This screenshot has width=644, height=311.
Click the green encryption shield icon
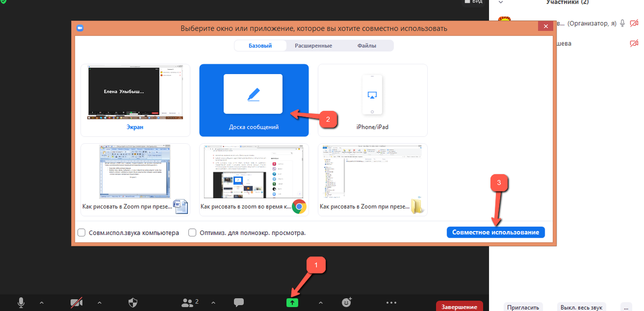3,2
